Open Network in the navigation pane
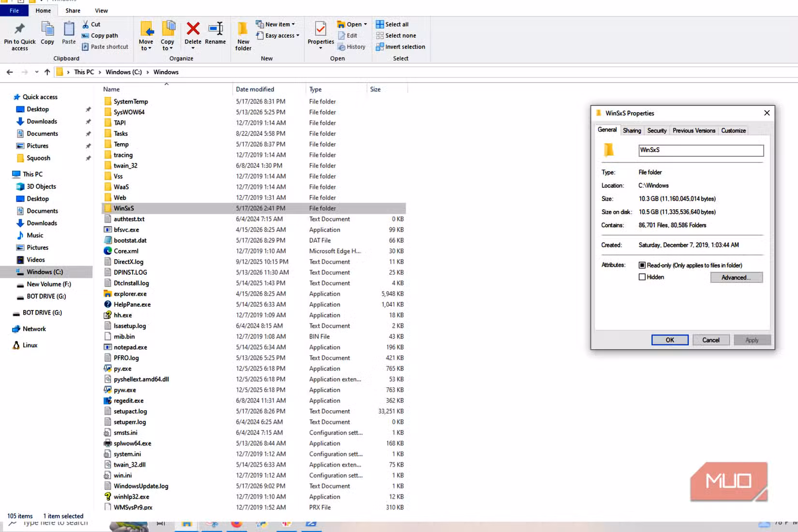Image resolution: width=798 pixels, height=532 pixels. coord(34,329)
